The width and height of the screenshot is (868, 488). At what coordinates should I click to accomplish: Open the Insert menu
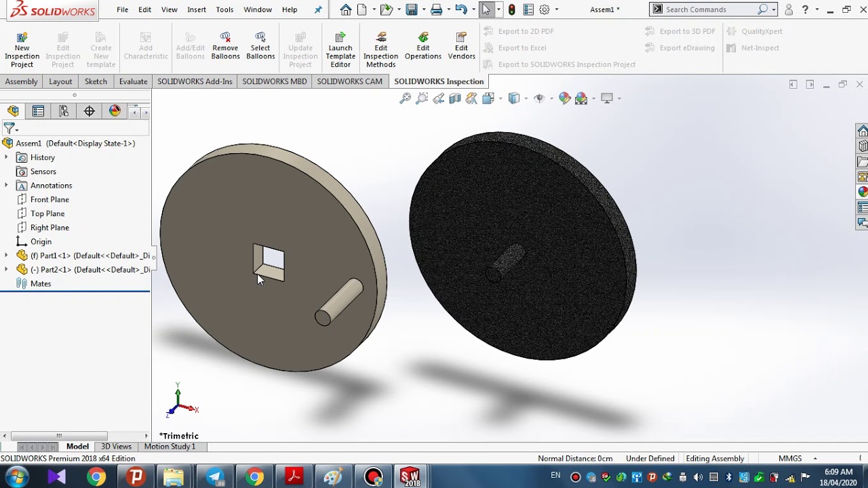click(x=197, y=9)
